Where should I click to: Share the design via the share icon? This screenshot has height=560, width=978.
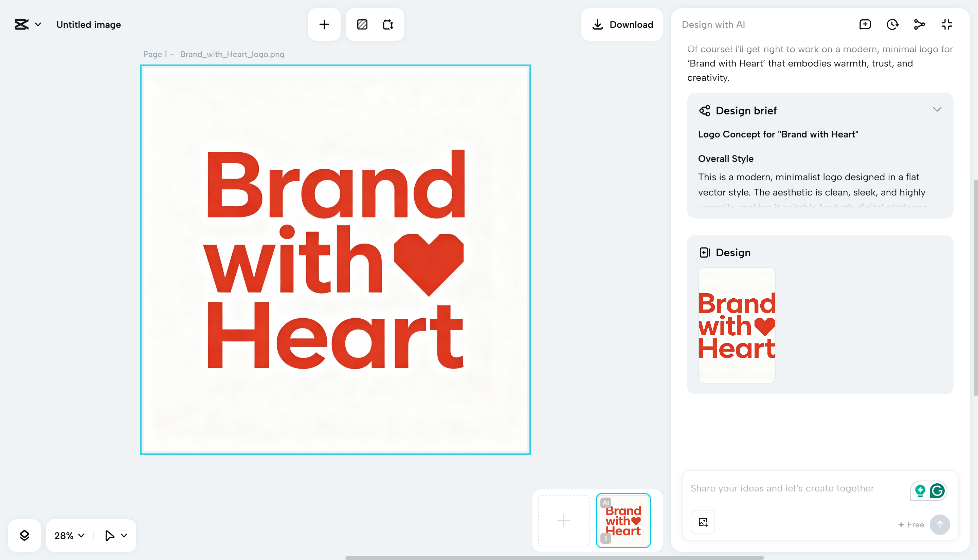pyautogui.click(x=920, y=24)
